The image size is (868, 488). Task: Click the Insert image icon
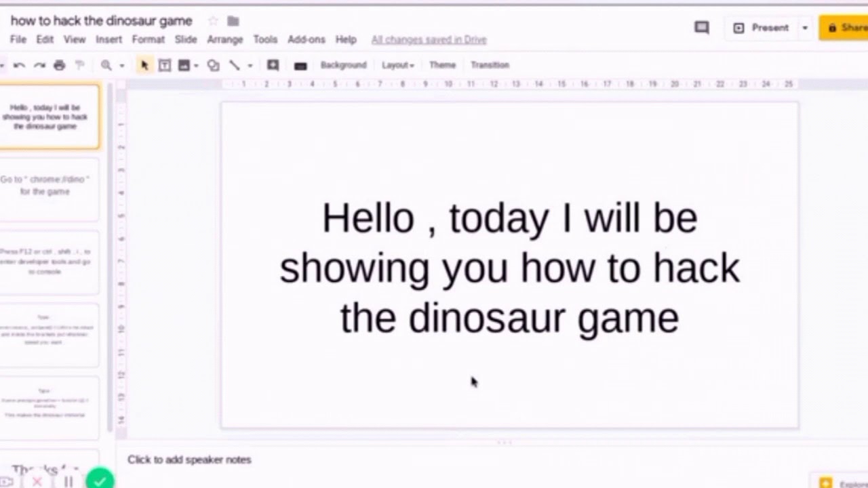click(x=184, y=65)
